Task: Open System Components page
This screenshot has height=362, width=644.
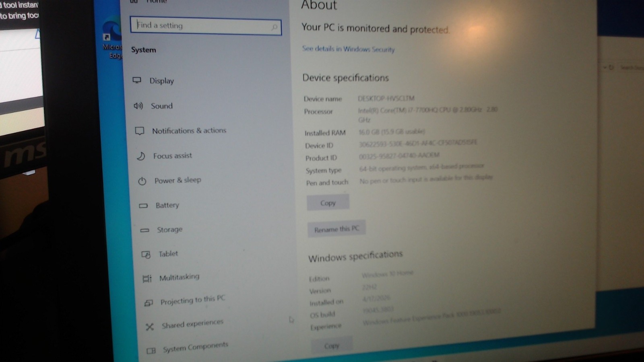Action: tap(196, 347)
